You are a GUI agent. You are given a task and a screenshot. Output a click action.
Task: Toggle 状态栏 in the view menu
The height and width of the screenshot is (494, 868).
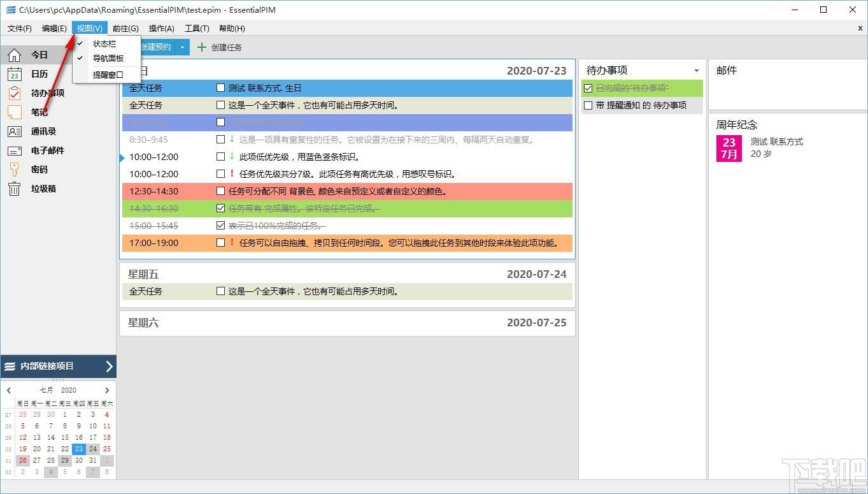106,43
